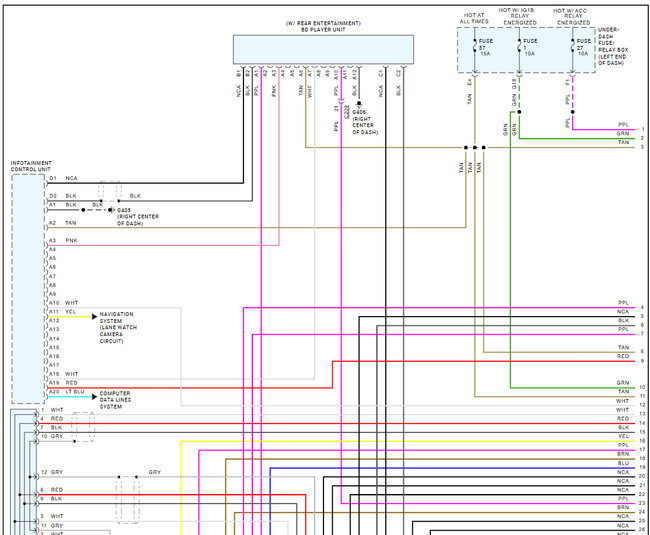This screenshot has width=650, height=535.
Task: Click the HOT AT ALL TIMES label
Action: (x=474, y=18)
